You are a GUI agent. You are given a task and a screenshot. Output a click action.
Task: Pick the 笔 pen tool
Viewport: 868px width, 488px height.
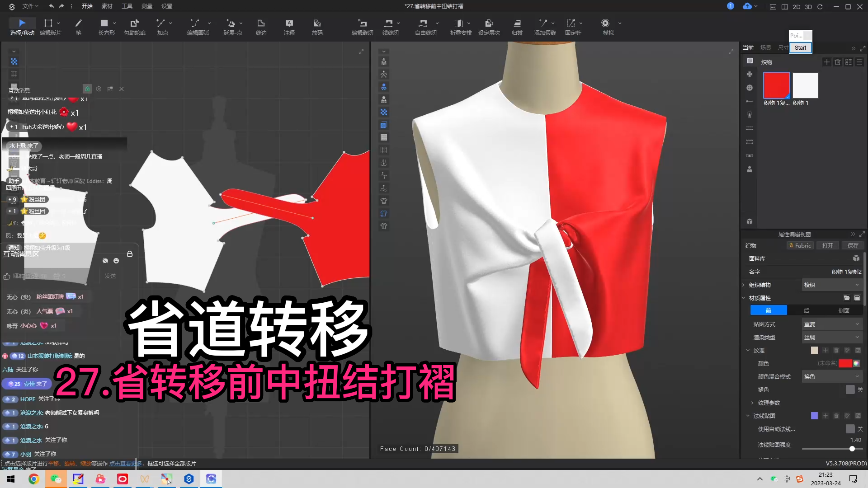point(79,27)
